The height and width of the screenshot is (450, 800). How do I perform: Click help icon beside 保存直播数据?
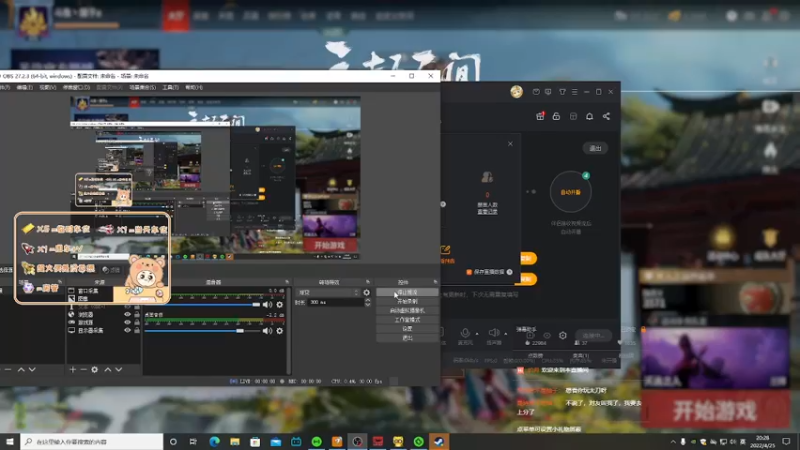click(509, 272)
